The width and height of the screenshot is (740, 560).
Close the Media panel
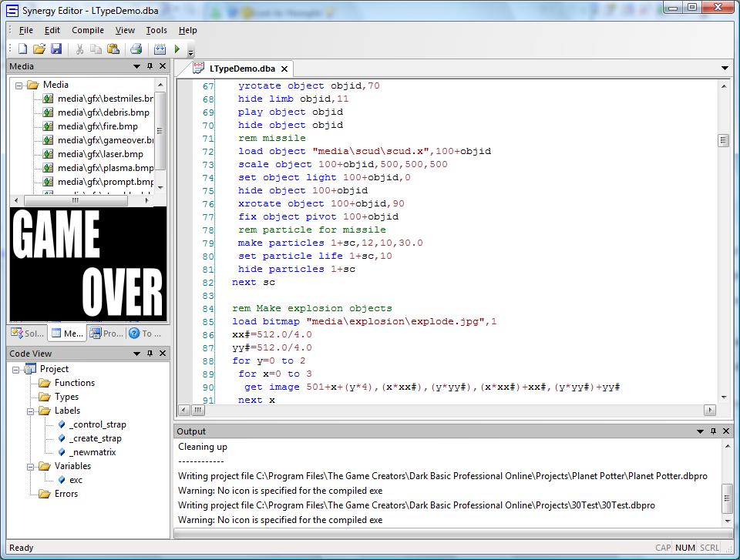163,66
